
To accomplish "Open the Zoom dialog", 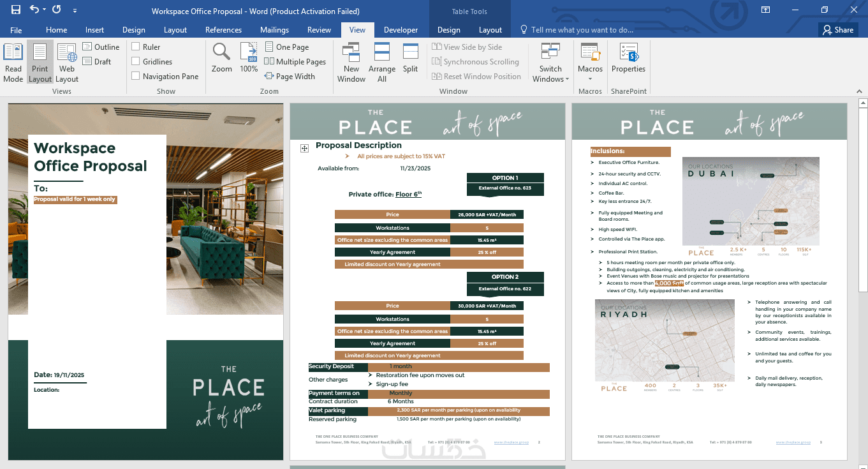I will (x=222, y=58).
